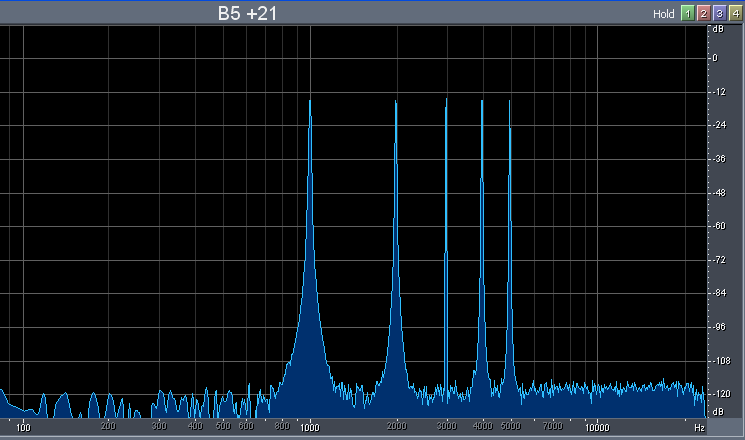The width and height of the screenshot is (745, 440).
Task: Click the "2000" frequency axis label
Action: pyautogui.click(x=397, y=426)
